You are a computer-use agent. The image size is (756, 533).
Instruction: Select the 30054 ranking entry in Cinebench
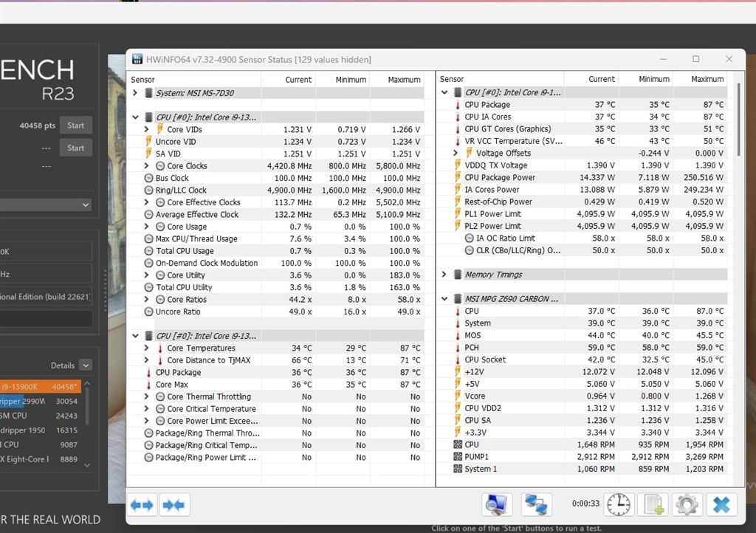coord(41,401)
